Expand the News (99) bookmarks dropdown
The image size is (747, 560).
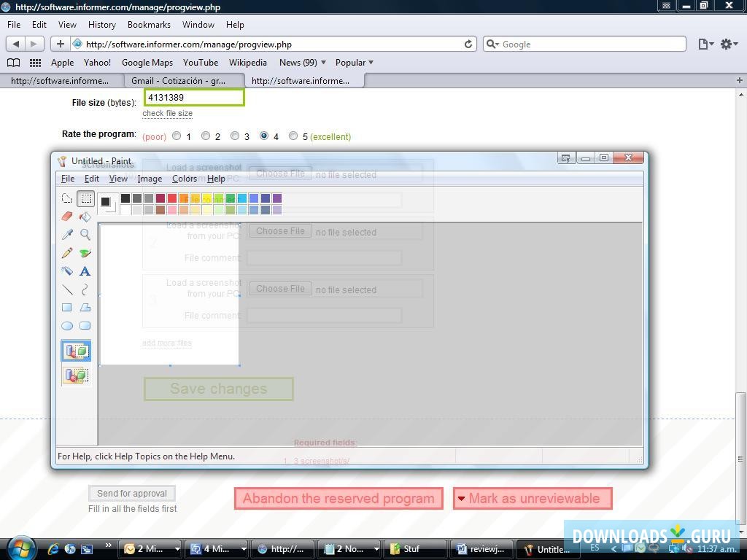pyautogui.click(x=323, y=63)
